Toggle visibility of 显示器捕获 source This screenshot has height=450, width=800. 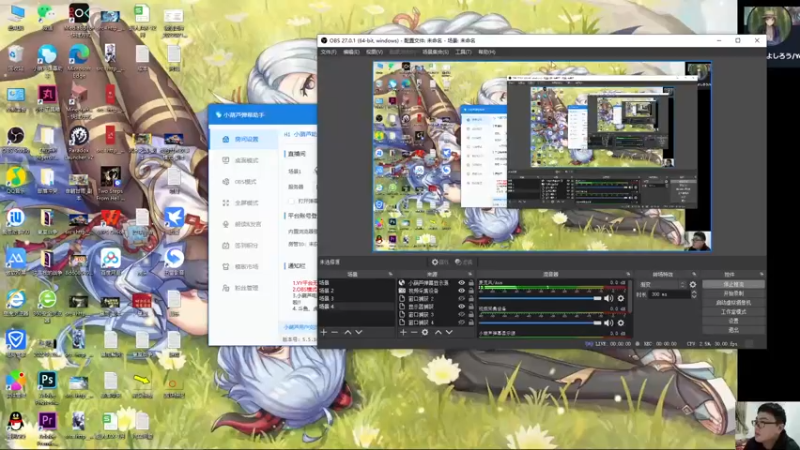tap(461, 307)
